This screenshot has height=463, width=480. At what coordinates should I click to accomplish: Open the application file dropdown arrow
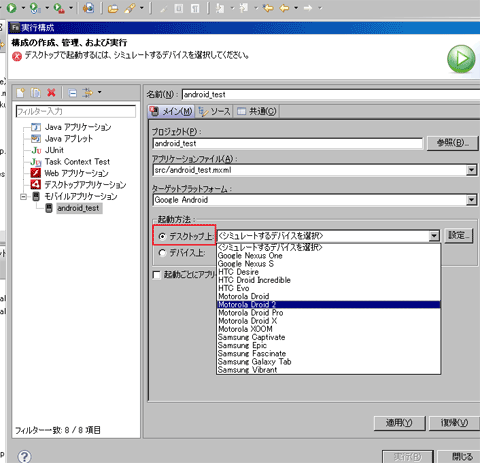(x=471, y=170)
